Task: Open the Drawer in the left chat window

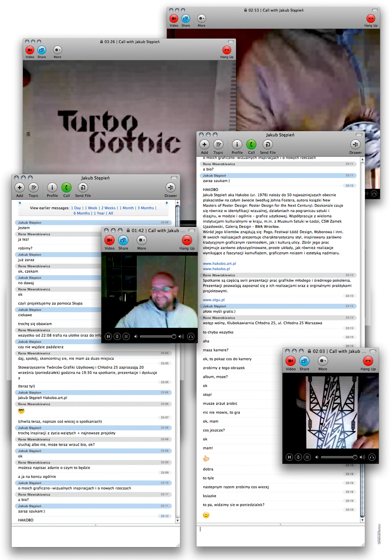Action: pos(171,188)
